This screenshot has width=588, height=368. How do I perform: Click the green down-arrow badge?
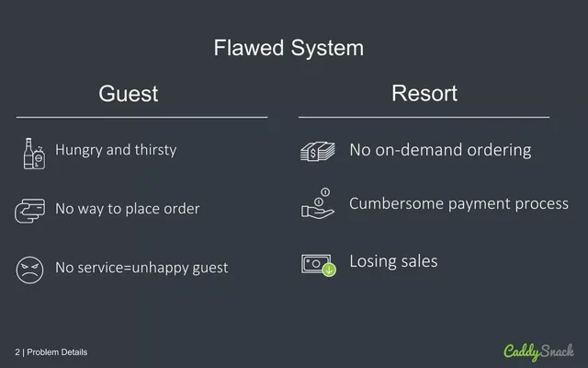tap(329, 270)
